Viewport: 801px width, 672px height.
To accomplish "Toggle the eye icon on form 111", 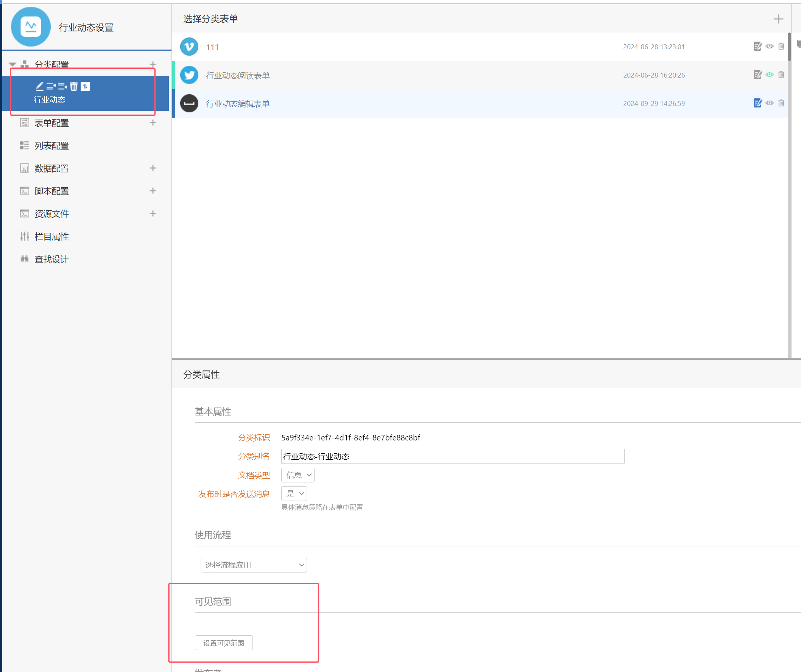I will pyautogui.click(x=769, y=47).
